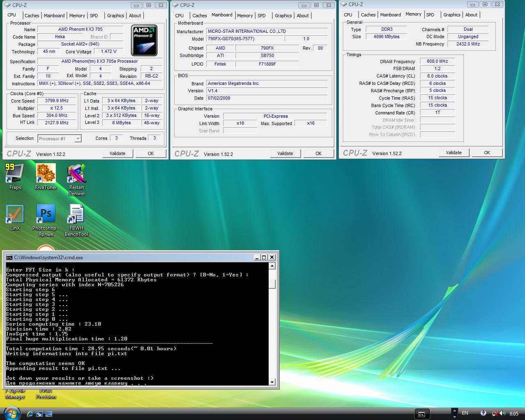525x420 pixels.
Task: Click OK in the Memory window
Action: [487, 153]
